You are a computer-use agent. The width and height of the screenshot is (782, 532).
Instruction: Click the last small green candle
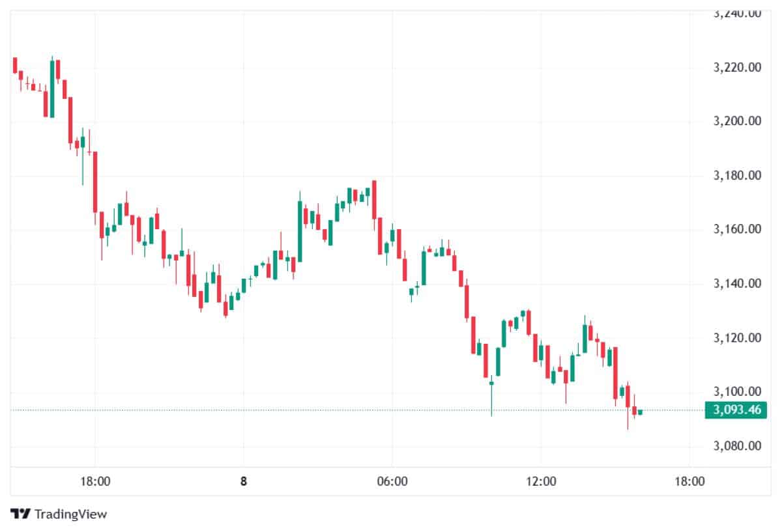point(641,412)
